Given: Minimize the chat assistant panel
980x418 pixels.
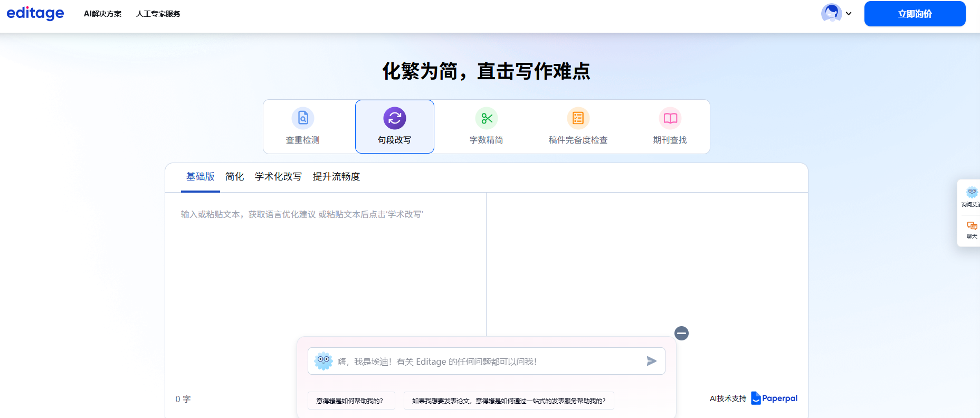Looking at the screenshot, I should click(681, 333).
